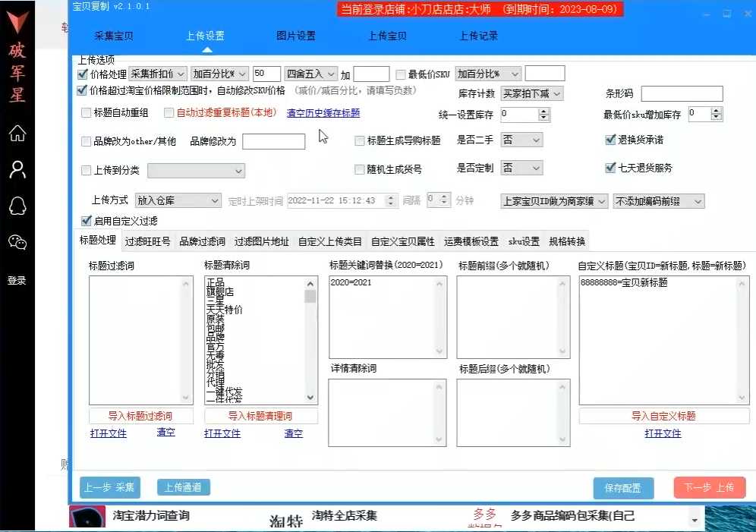
Task: Expand the 库存计数 买家拍下减 dropdown
Action: (x=532, y=93)
